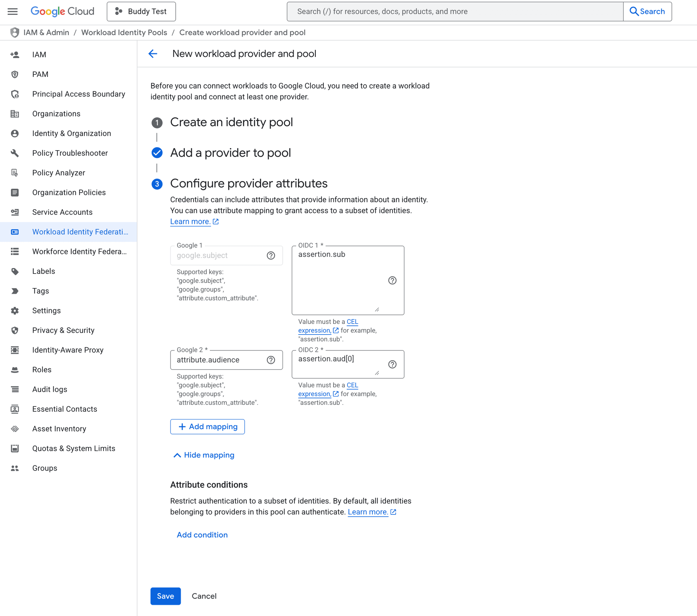Click the Add mapping button
697x616 pixels.
(x=208, y=427)
